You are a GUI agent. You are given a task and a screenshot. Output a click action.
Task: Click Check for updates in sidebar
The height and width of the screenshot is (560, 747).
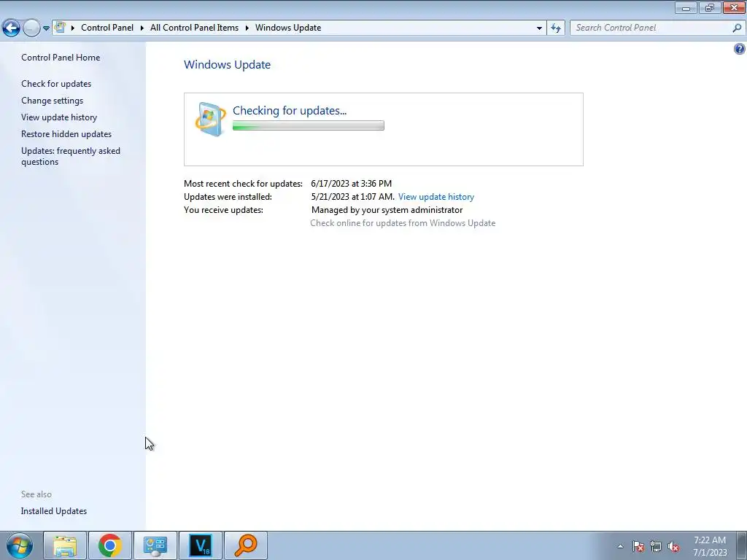coord(56,84)
